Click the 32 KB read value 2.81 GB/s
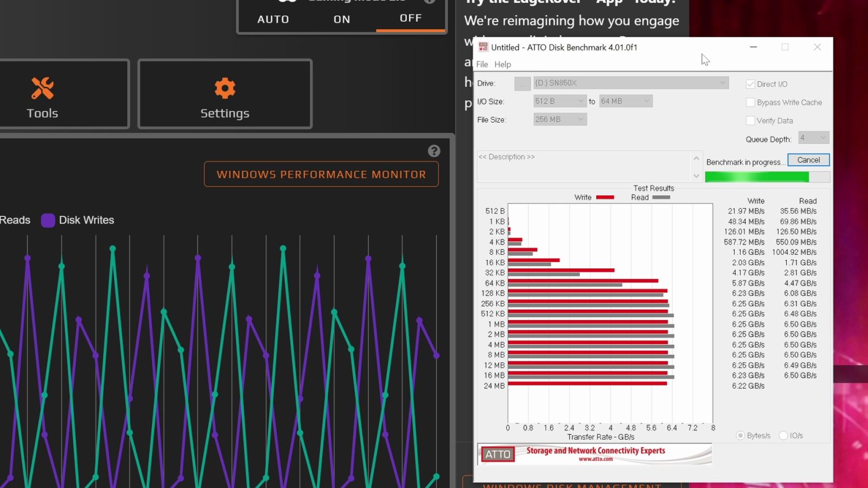 coord(800,273)
